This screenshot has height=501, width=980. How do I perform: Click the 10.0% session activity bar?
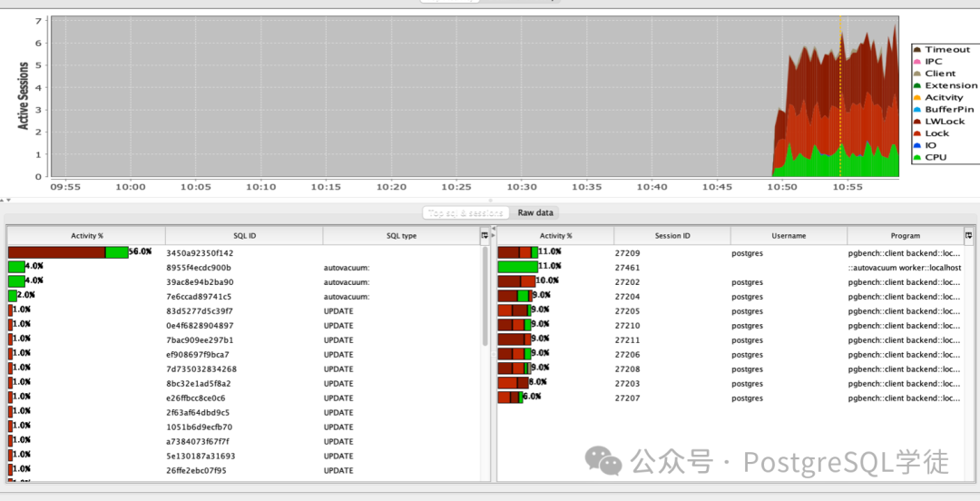[516, 281]
